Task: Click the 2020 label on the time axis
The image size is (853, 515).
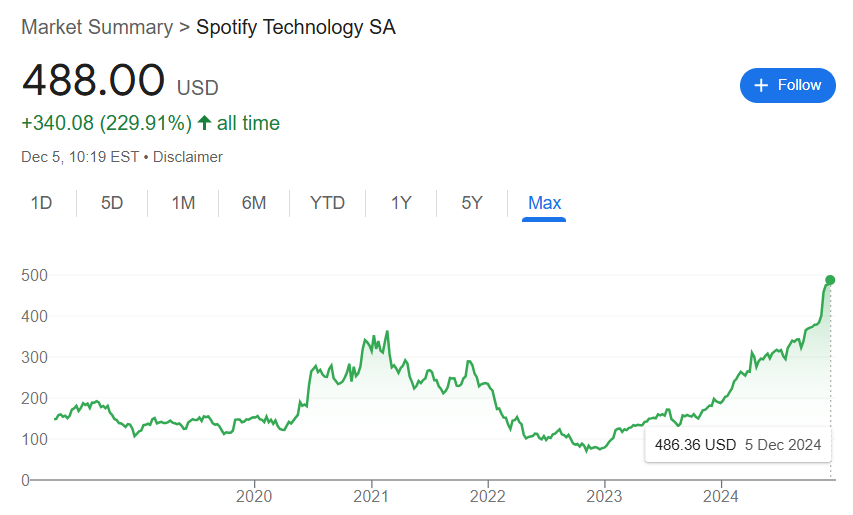Action: coord(255,496)
